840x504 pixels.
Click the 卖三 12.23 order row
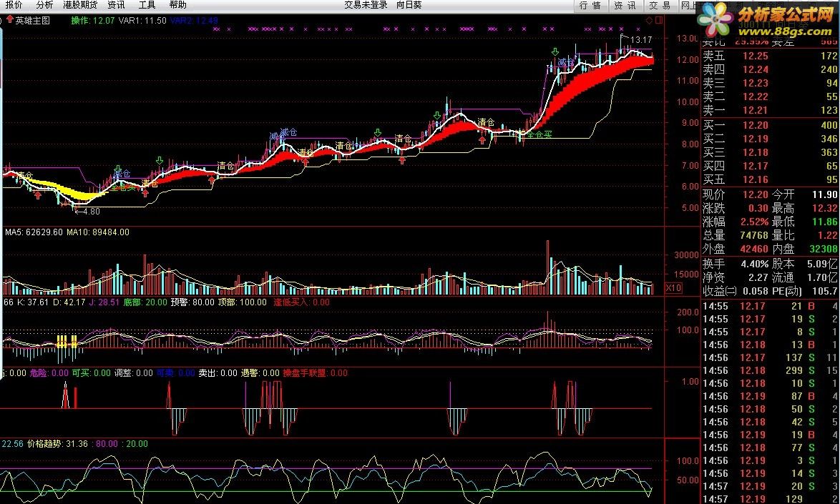(x=770, y=83)
